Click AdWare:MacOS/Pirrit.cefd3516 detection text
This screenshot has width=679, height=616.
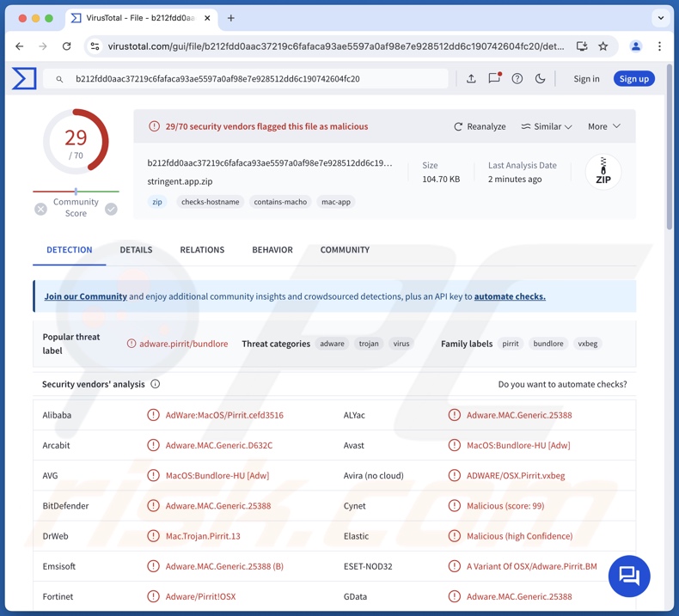[x=224, y=415]
